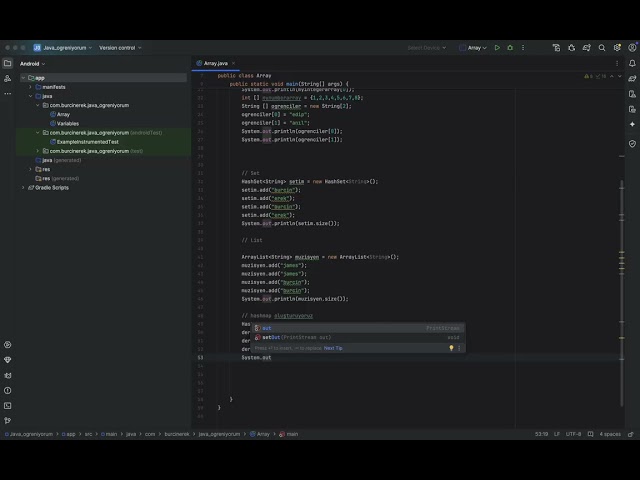Open the Project tool window icon
The width and height of the screenshot is (640, 480).
7,63
